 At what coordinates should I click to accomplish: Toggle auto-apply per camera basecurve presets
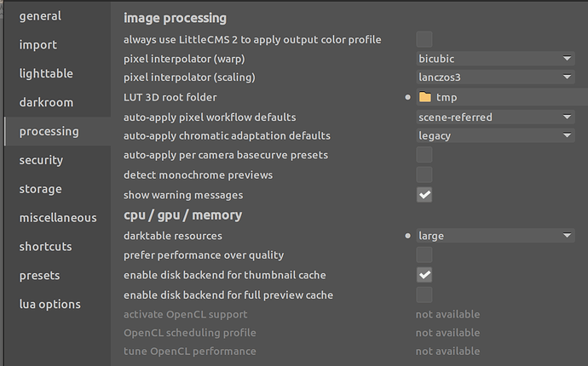click(424, 155)
